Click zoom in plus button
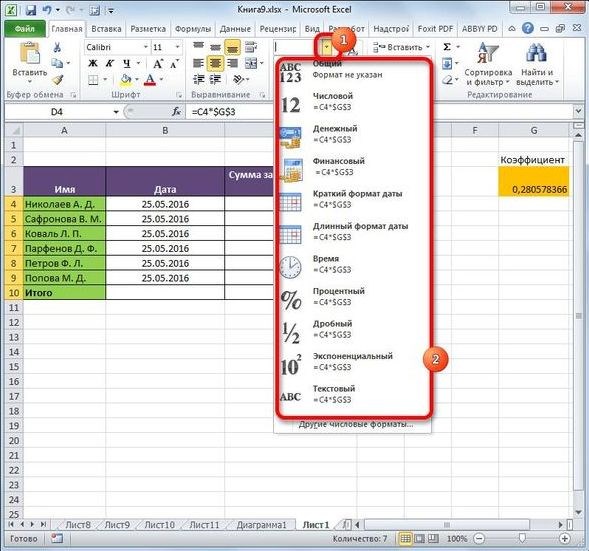Image resolution: width=589 pixels, height=551 pixels. click(565, 539)
